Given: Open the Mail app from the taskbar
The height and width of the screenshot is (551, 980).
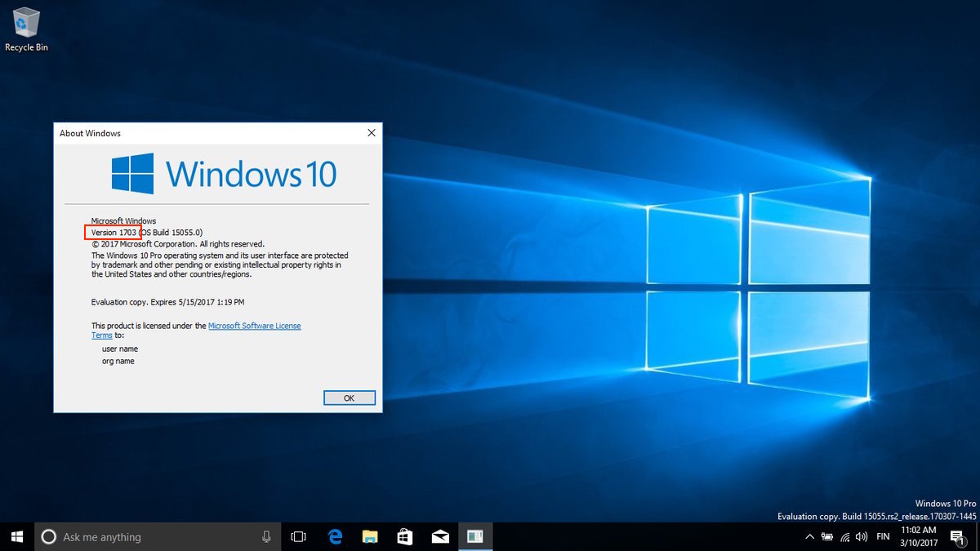Looking at the screenshot, I should [440, 536].
